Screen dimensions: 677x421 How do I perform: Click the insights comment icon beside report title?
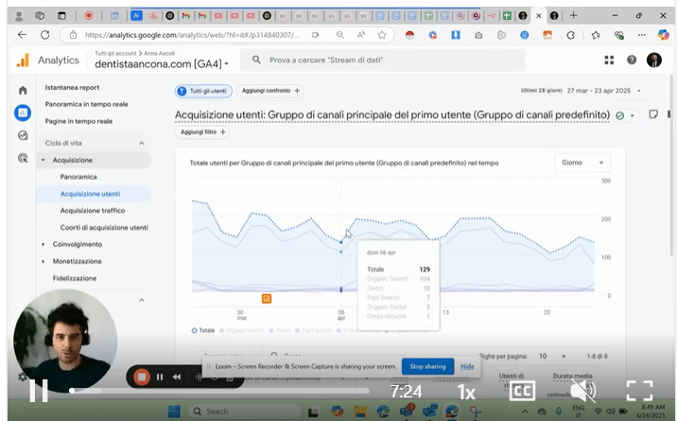pos(653,114)
